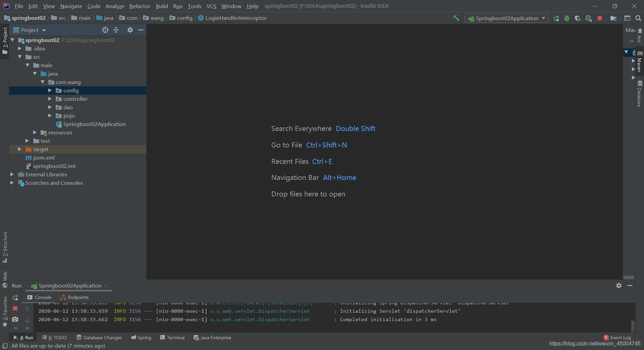Rerun the application from the Run panel
The image size is (644, 350).
point(15,298)
